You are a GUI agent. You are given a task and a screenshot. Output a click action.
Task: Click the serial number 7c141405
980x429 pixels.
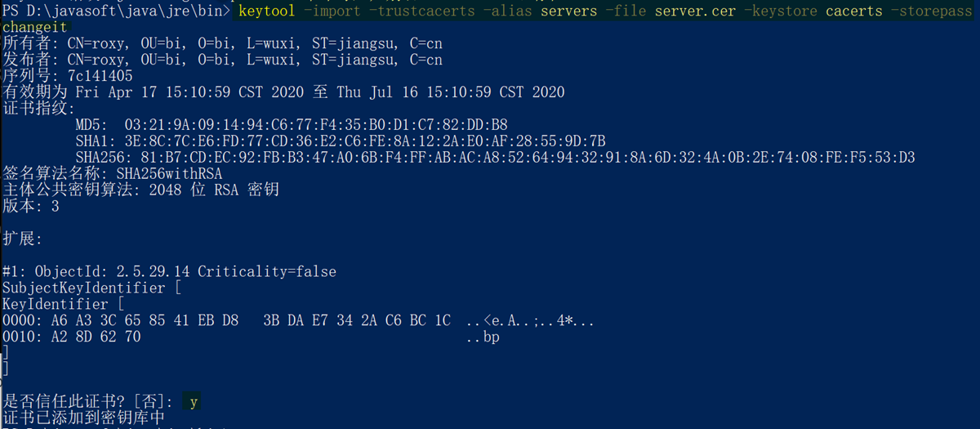point(100,76)
